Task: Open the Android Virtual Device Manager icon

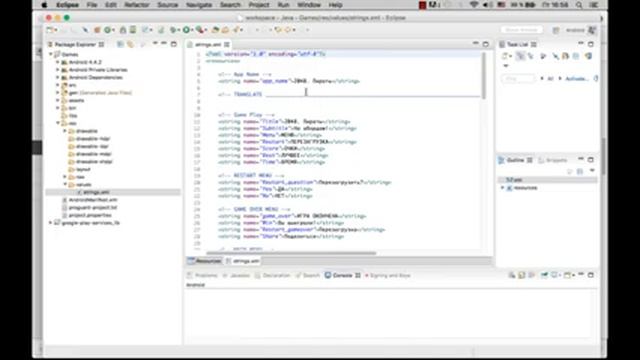Action: (133, 30)
